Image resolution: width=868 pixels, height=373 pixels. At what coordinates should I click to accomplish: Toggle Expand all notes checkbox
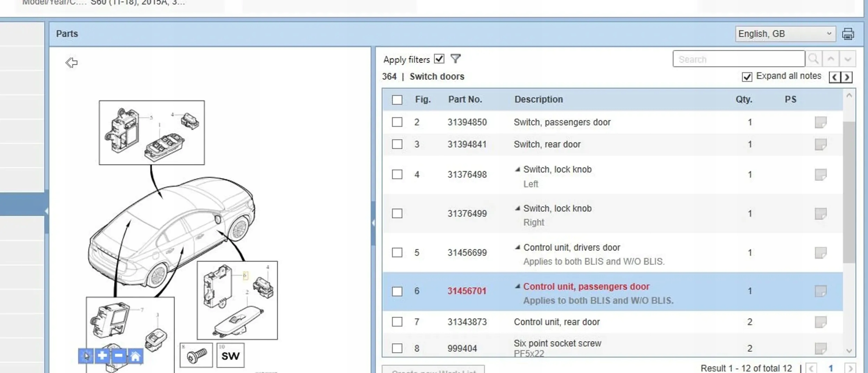click(x=747, y=77)
